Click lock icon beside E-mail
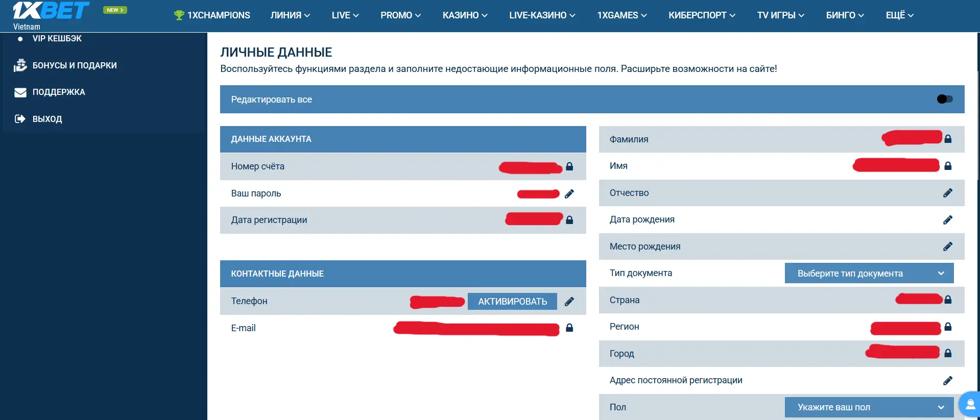This screenshot has width=980, height=420. coord(569,328)
